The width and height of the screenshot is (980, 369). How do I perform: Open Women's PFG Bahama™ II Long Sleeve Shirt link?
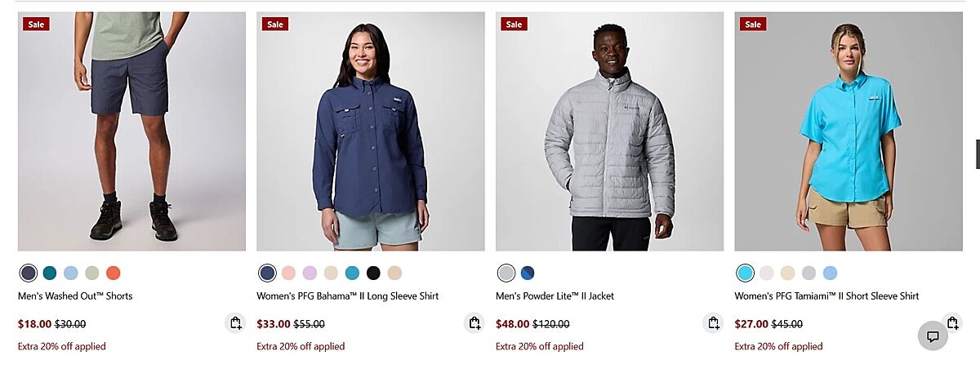348,296
